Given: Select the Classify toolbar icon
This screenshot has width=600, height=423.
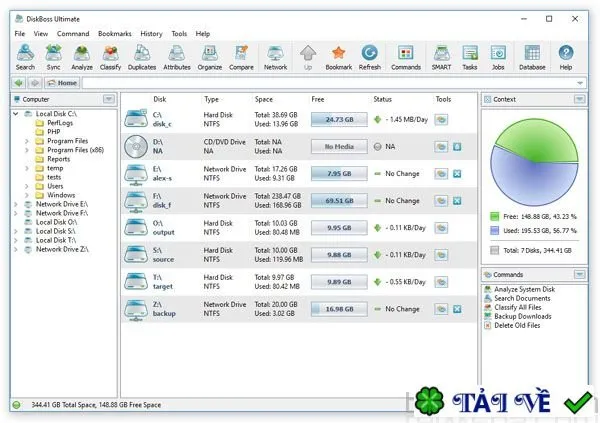Looking at the screenshot, I should [110, 57].
